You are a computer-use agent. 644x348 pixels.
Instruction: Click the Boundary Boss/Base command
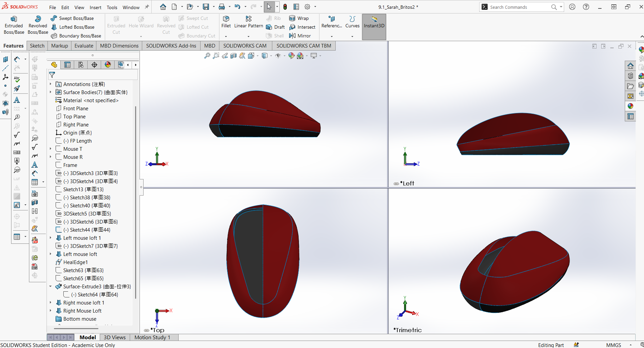[x=76, y=36]
